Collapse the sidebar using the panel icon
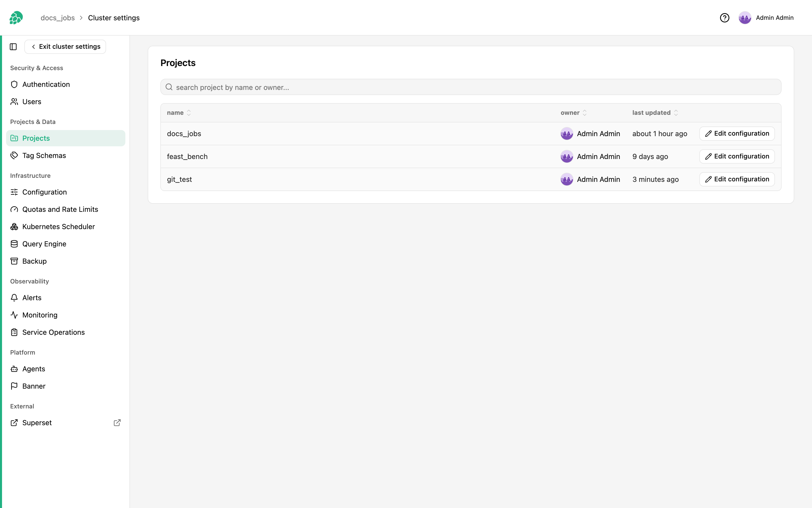 tap(13, 47)
